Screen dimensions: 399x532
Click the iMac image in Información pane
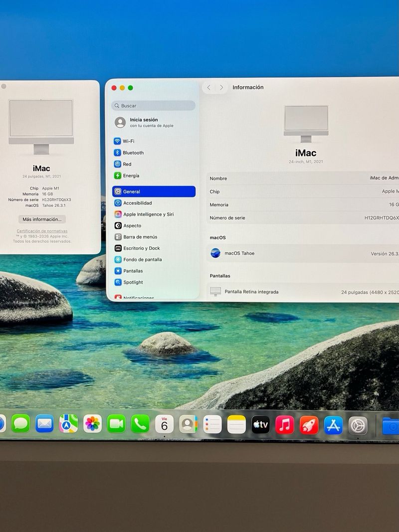tap(306, 124)
